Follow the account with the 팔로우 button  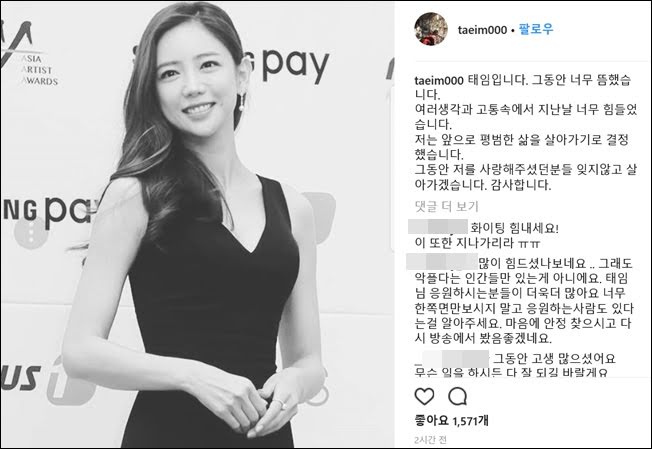536,30
